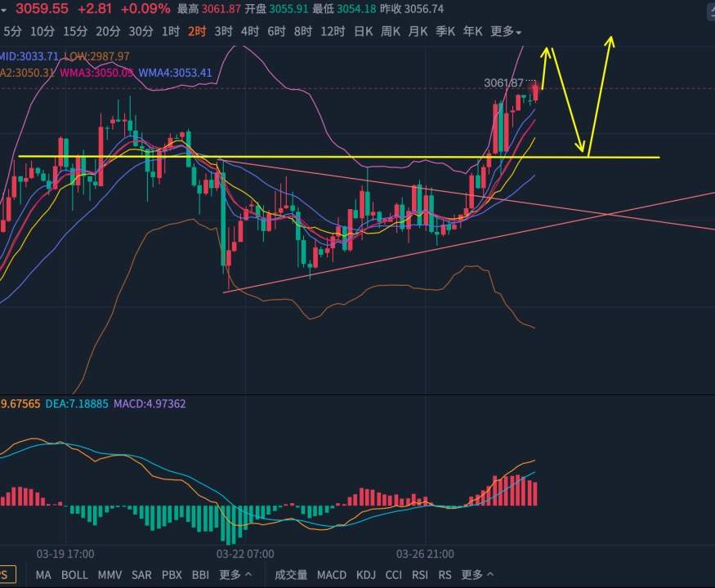Image resolution: width=715 pixels, height=588 pixels.
Task: Switch the sub-chart to KDJ
Action: [366, 575]
